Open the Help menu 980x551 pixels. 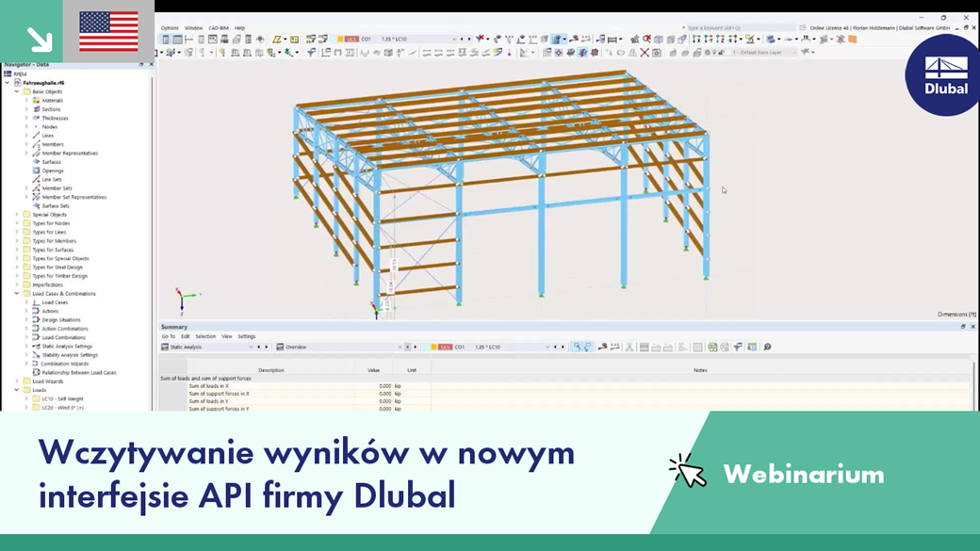tap(239, 28)
